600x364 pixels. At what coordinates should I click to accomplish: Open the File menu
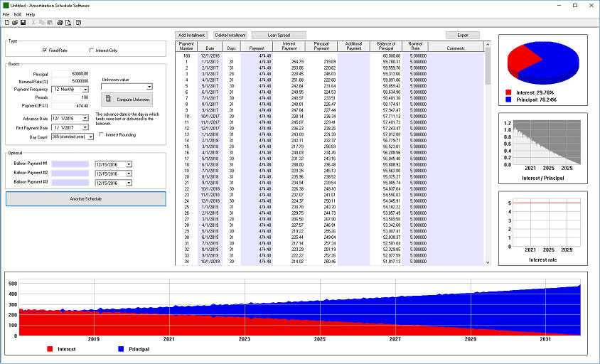coord(6,14)
